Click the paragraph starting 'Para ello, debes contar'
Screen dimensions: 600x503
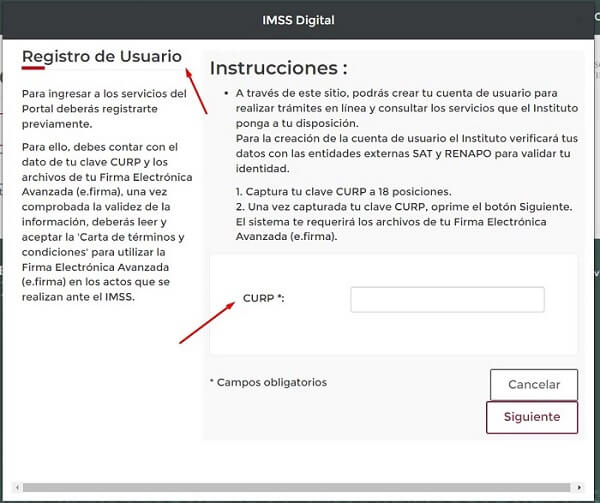point(104,222)
